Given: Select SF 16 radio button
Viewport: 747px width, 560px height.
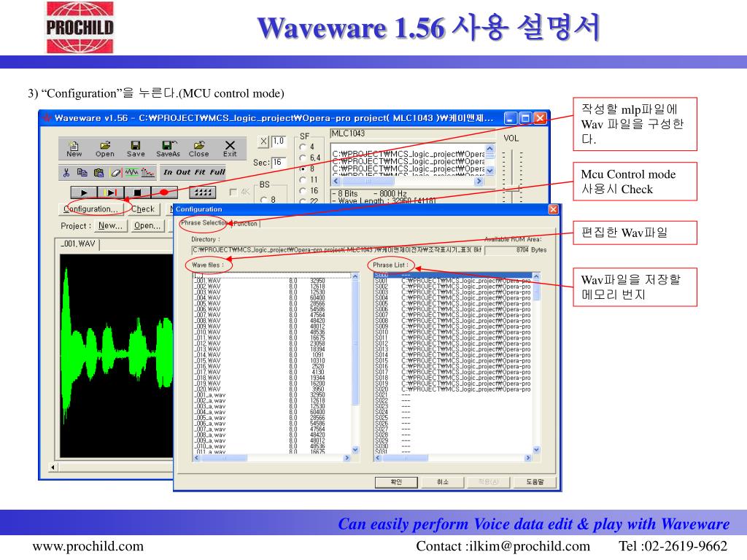Looking at the screenshot, I should click(303, 190).
